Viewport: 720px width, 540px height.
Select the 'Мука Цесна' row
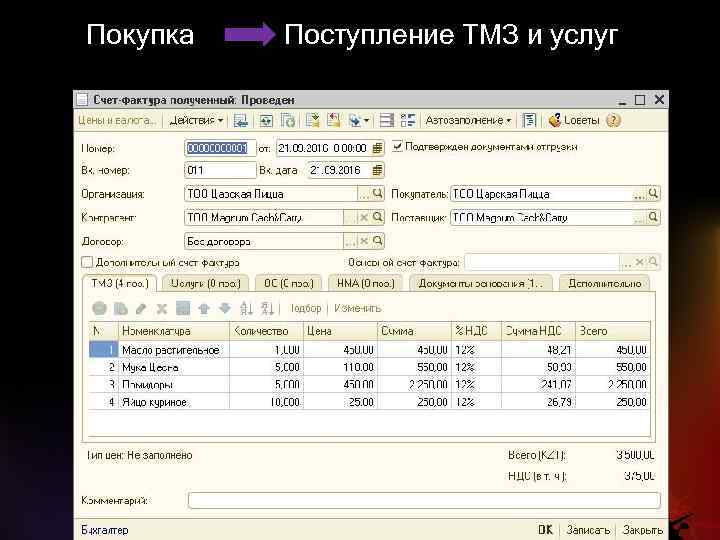click(369, 367)
